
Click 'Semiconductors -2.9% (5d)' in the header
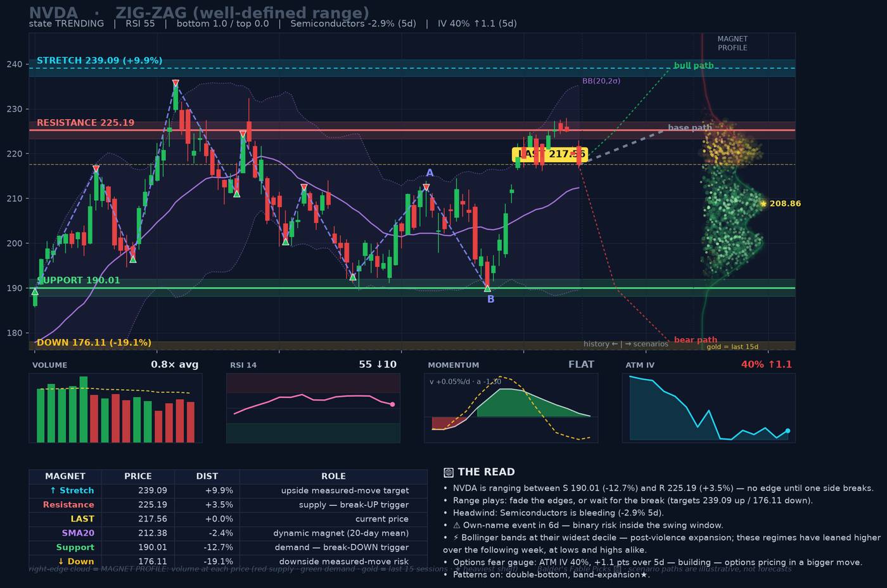tap(353, 23)
